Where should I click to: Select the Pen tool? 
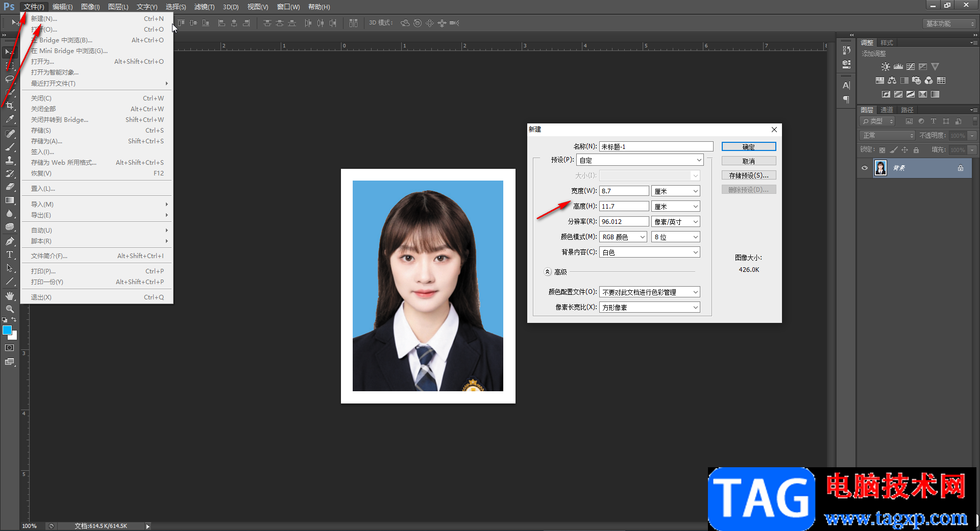click(10, 241)
